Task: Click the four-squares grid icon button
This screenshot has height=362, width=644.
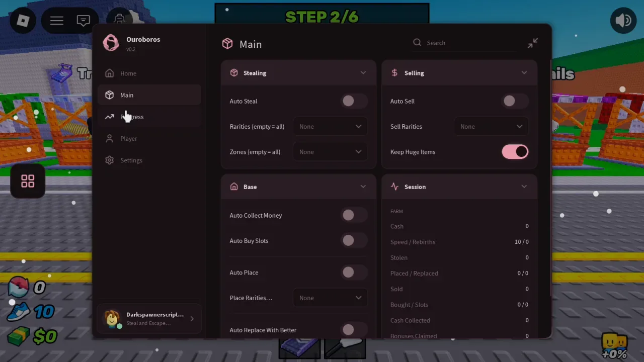Action: tap(28, 181)
